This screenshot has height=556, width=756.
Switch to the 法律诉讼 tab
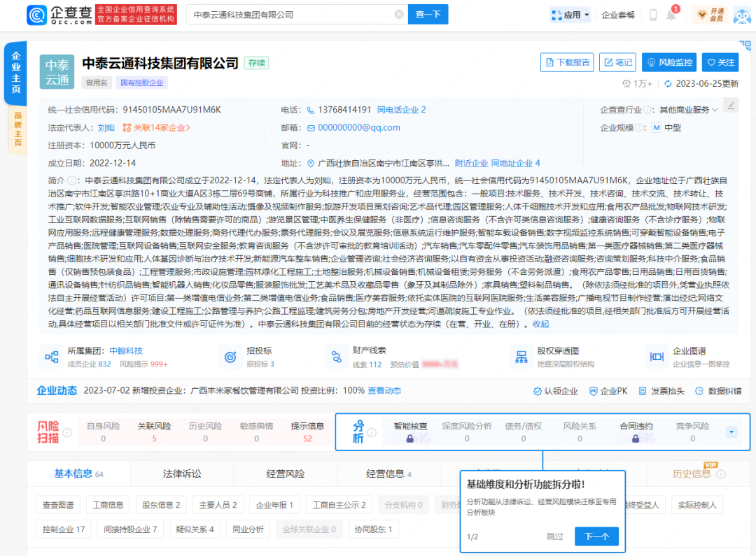[x=182, y=473]
